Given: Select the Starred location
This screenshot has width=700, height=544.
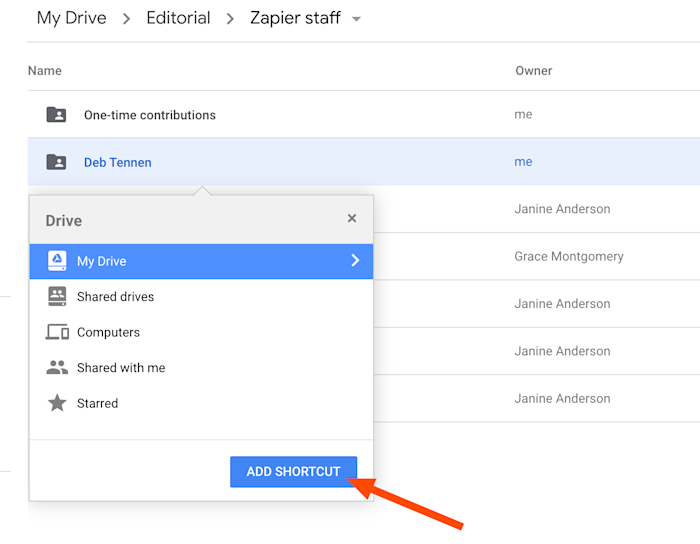Looking at the screenshot, I should tap(201, 403).
